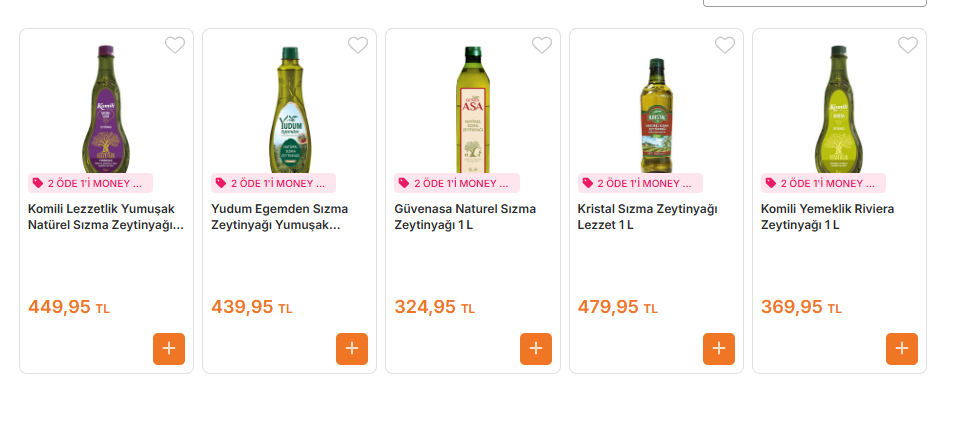Add Yudum Egemden Sızma to cart
The height and width of the screenshot is (430, 974).
352,349
